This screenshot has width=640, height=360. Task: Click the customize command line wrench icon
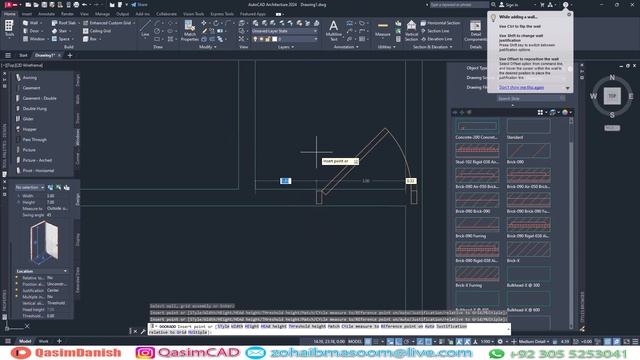click(143, 331)
